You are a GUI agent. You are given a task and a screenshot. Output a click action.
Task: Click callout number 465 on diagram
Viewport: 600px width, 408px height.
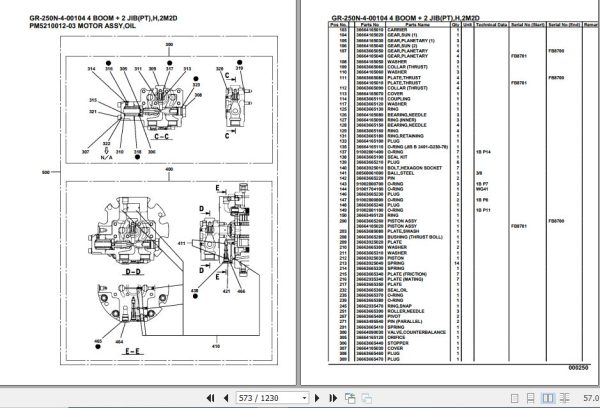pos(98,341)
